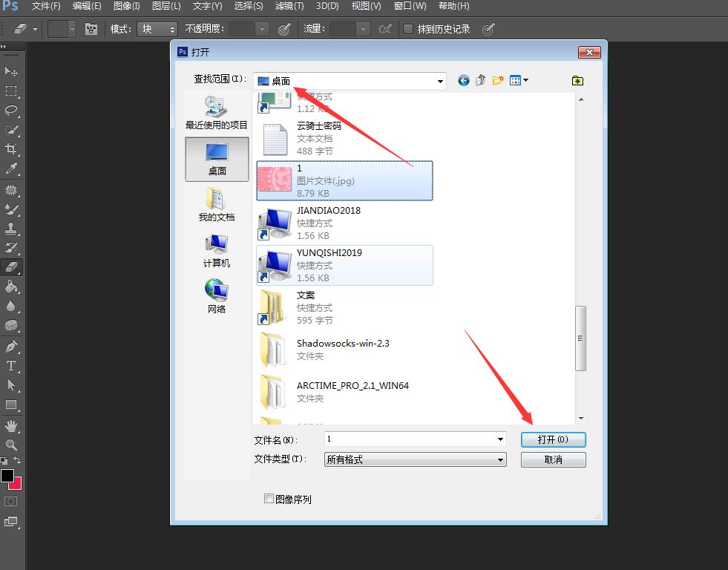This screenshot has width=728, height=570.
Task: Select the Path Selection tool
Action: point(10,385)
